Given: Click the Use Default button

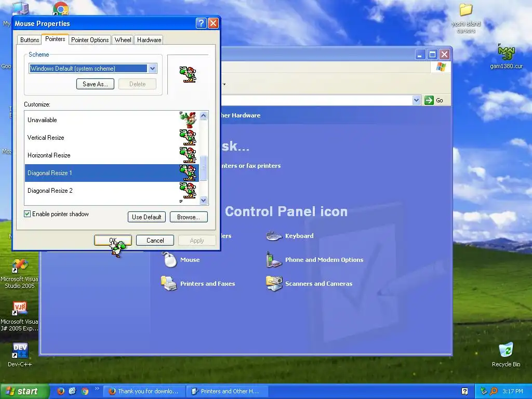Looking at the screenshot, I should (147, 217).
